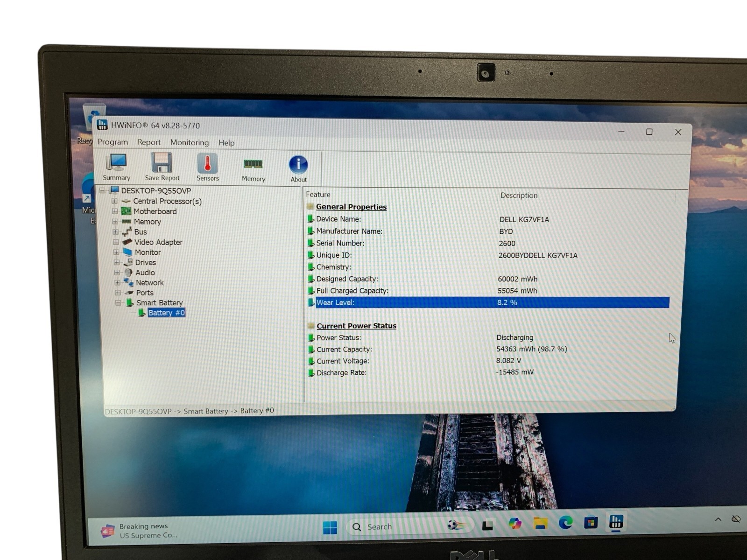Select the Designed Capacity row
This screenshot has width=747, height=560.
488,279
